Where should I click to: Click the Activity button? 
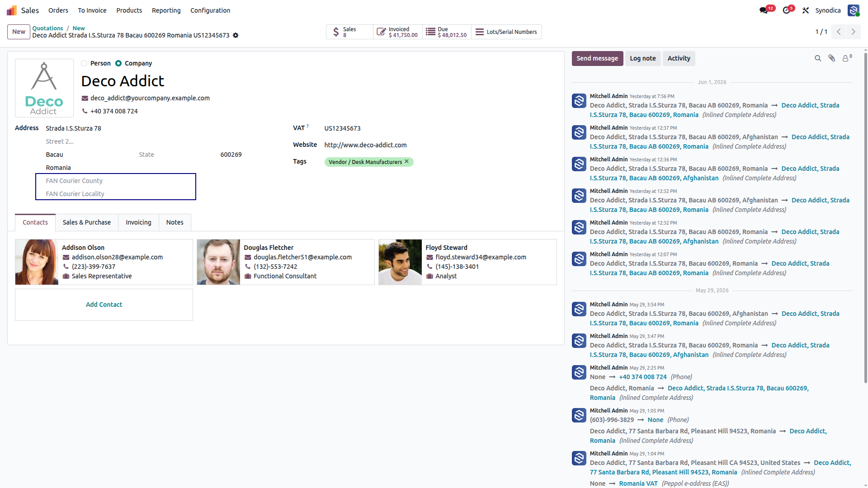679,58
